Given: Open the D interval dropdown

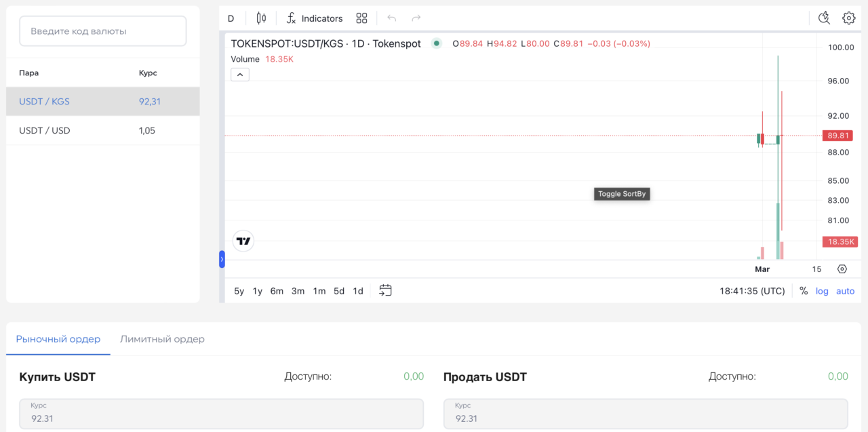Looking at the screenshot, I should (x=231, y=18).
